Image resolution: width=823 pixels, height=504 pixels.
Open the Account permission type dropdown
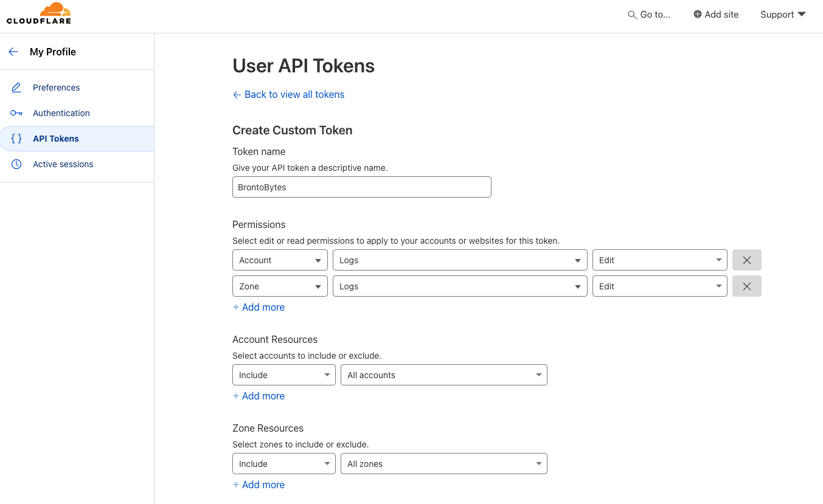(x=280, y=260)
